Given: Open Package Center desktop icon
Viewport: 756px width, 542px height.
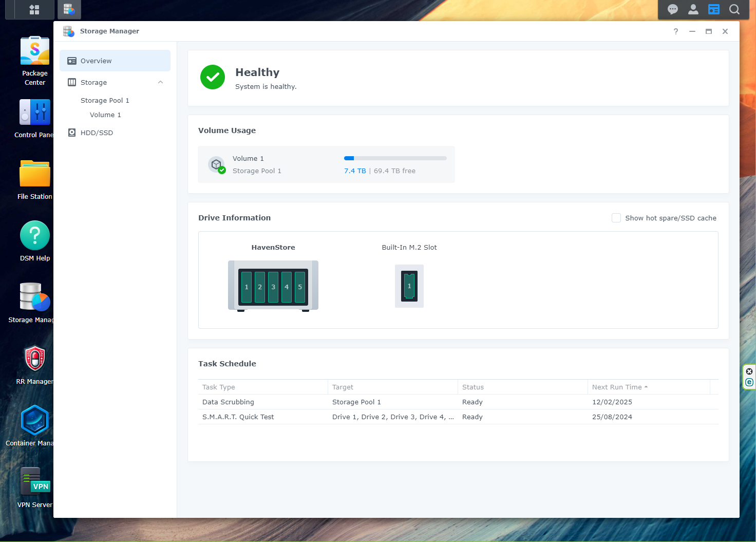Looking at the screenshot, I should tap(35, 61).
